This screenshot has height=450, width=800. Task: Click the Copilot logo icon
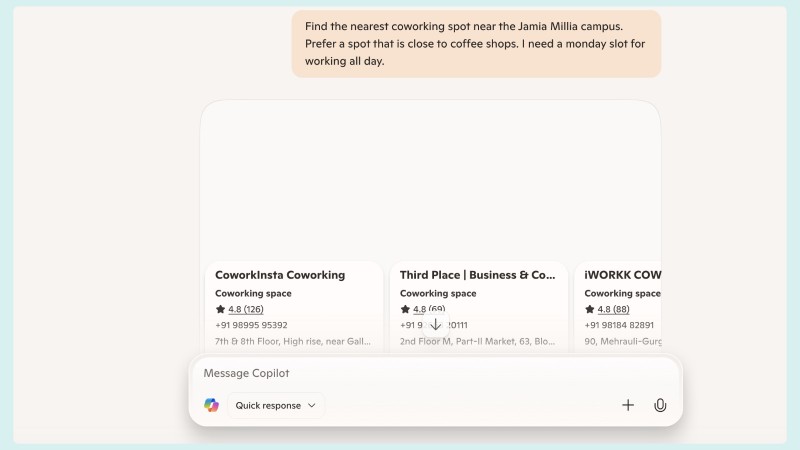click(211, 405)
